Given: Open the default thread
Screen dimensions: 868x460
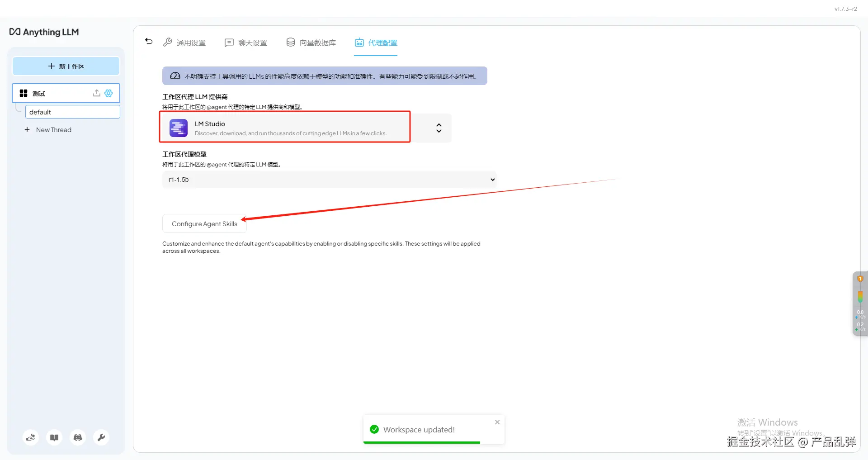Looking at the screenshot, I should click(72, 112).
